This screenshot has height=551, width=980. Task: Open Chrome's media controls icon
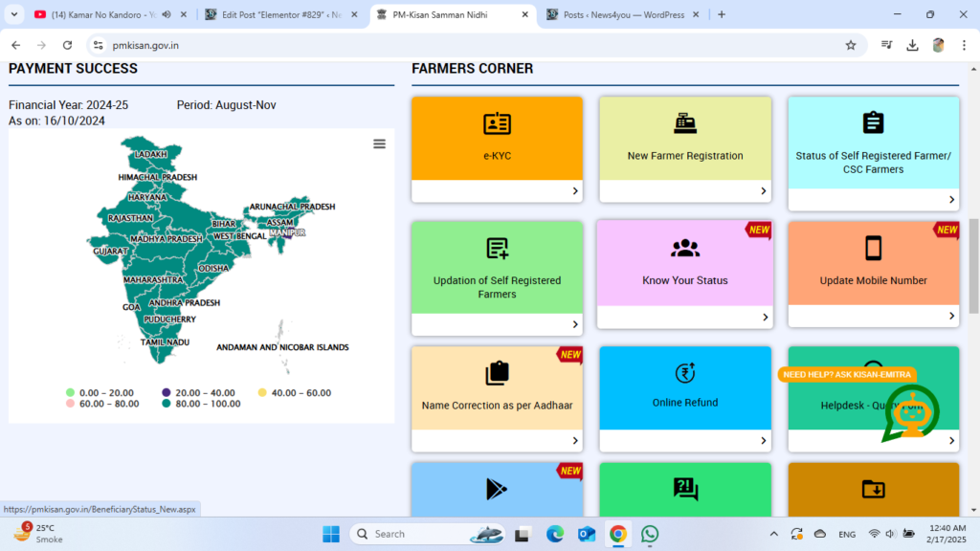886,45
